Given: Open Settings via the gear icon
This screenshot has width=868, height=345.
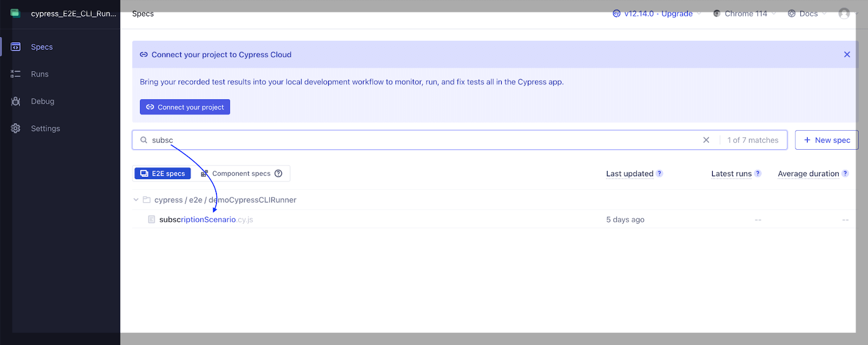Looking at the screenshot, I should pos(16,129).
